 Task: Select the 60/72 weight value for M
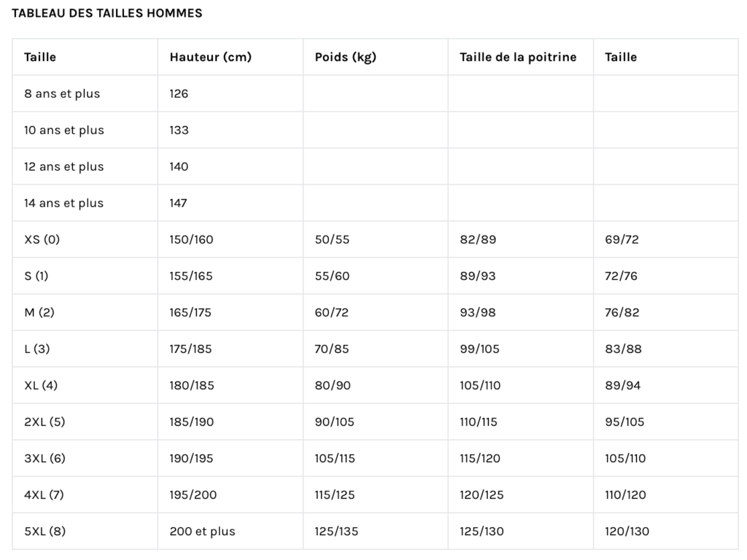[x=332, y=312]
